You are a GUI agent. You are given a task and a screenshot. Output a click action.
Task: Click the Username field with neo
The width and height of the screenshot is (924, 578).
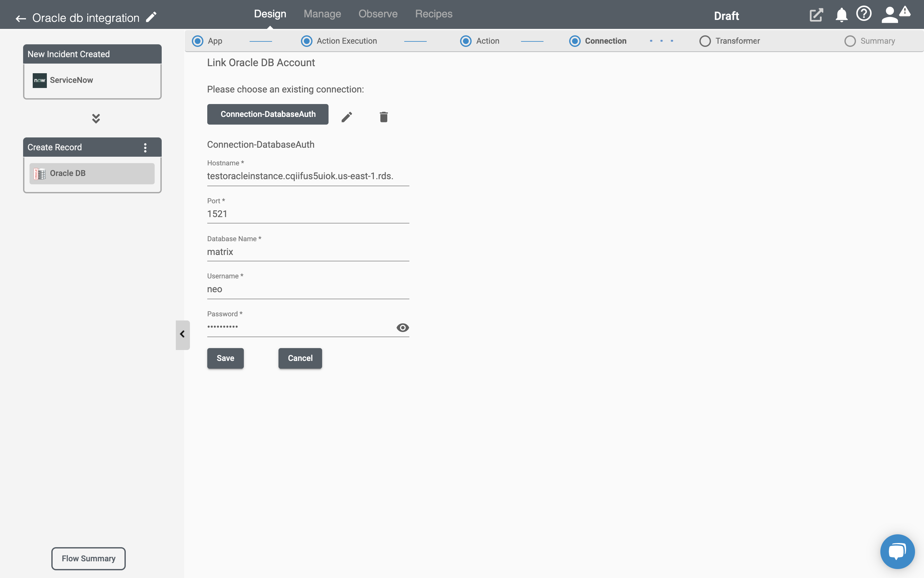pyautogui.click(x=308, y=289)
